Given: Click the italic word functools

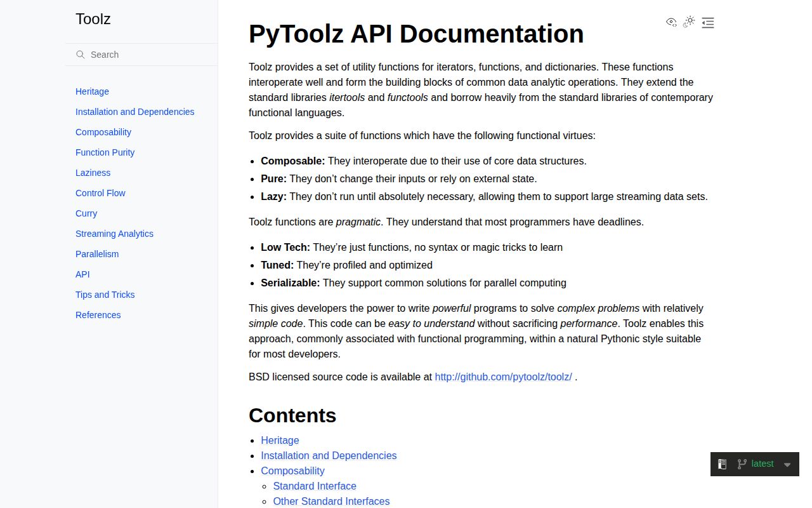Looking at the screenshot, I should [408, 97].
